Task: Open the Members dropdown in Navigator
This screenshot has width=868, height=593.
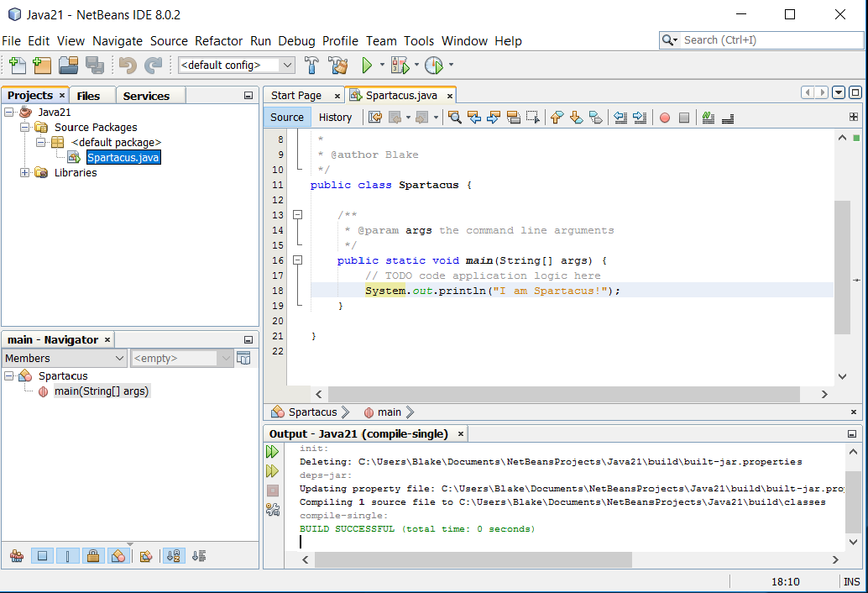Action: click(64, 359)
